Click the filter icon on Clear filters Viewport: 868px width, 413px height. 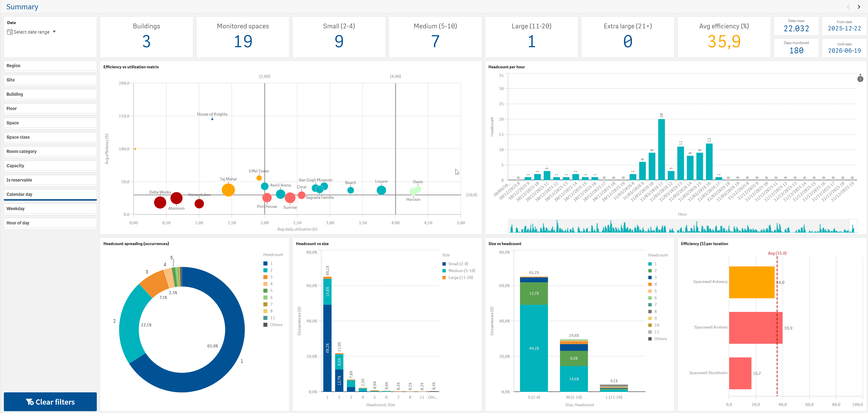click(30, 402)
